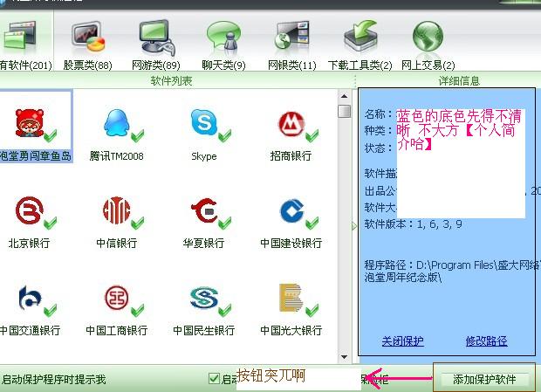Screen dimensions: 541x392
Task: Click the 程序路径 D:\Program Files text
Action: [x=452, y=265]
